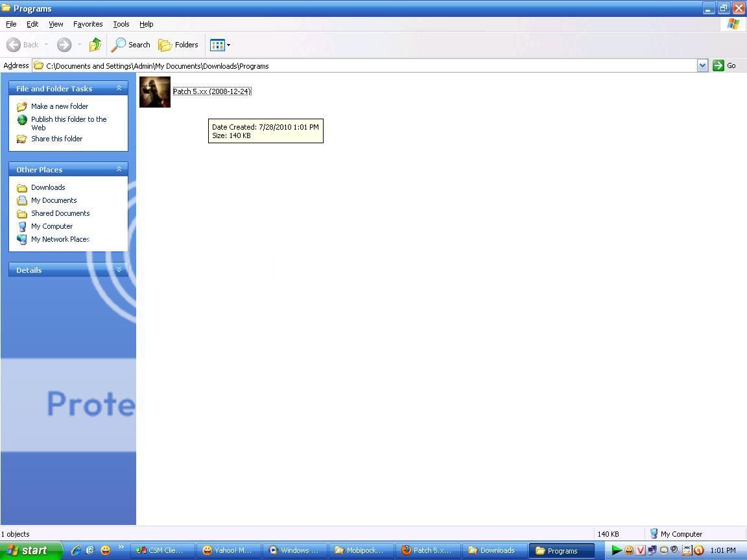Click Make a new folder
The width and height of the screenshot is (747, 560).
coord(60,106)
